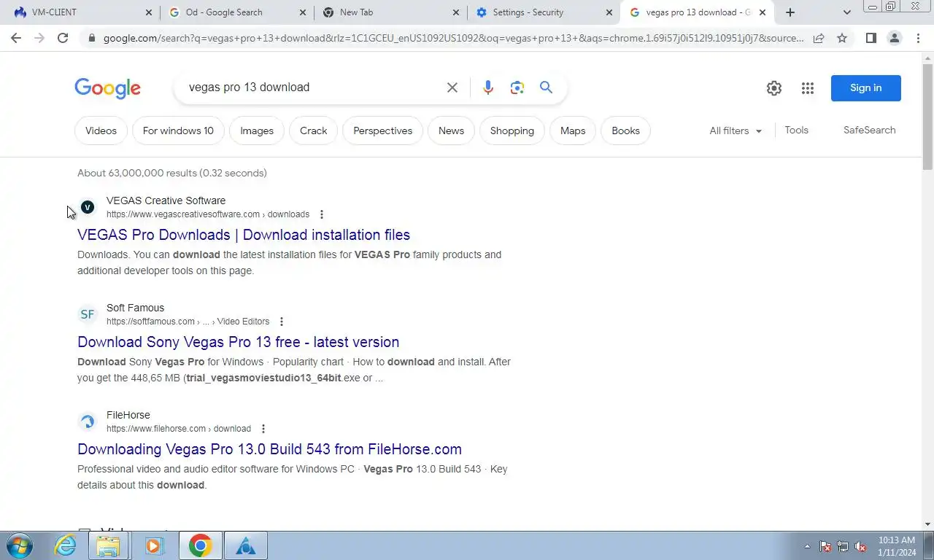Open Google quick settings gear
Screen dimensions: 934x560
tap(774, 88)
